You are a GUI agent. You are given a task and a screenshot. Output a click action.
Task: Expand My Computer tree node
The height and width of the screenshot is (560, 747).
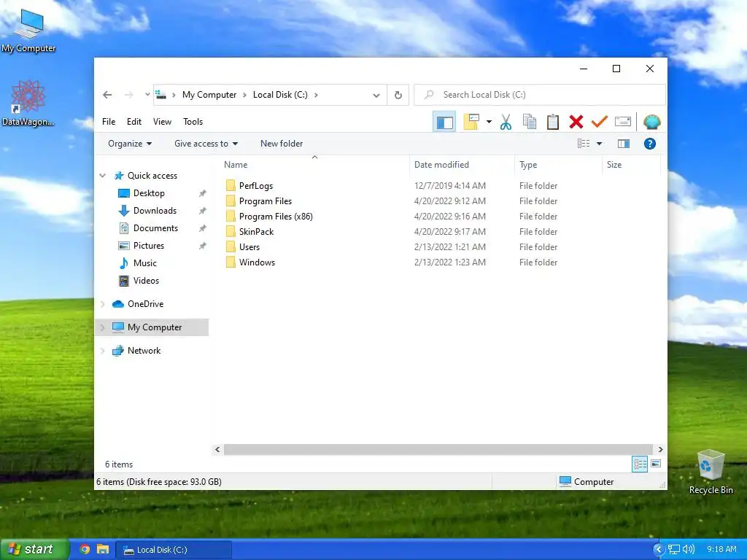pyautogui.click(x=102, y=327)
